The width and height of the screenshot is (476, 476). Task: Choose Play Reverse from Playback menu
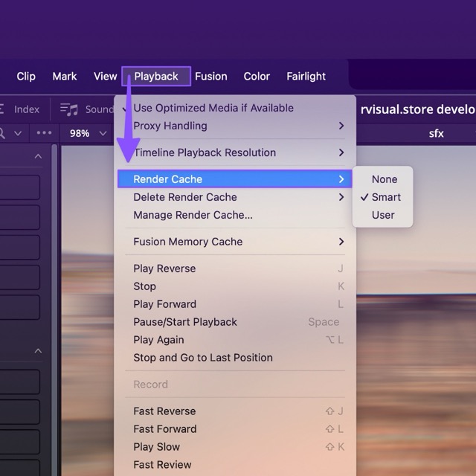coord(164,268)
